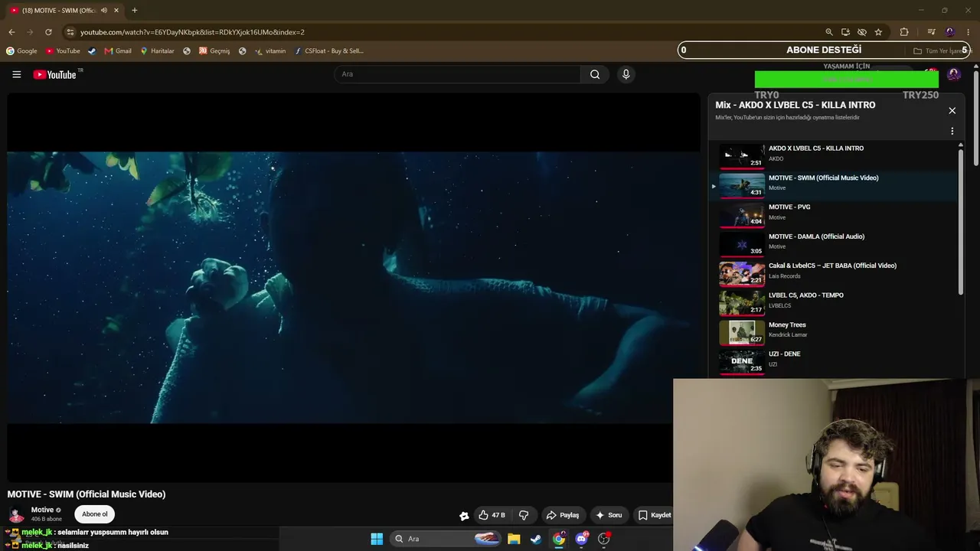This screenshot has height=551, width=980.
Task: Click the install app icon in address bar
Action: [845, 32]
